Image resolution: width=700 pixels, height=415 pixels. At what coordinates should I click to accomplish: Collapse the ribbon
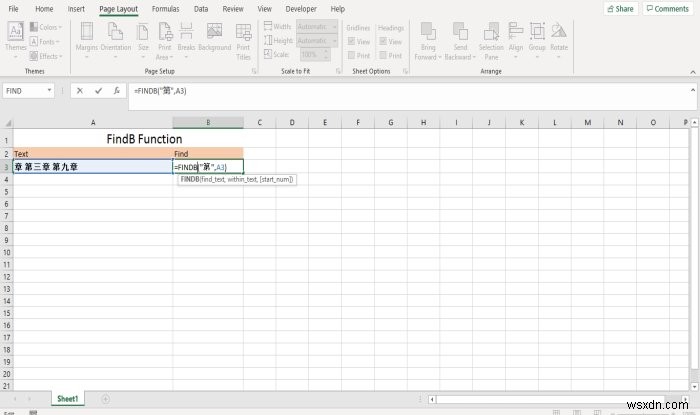click(693, 72)
